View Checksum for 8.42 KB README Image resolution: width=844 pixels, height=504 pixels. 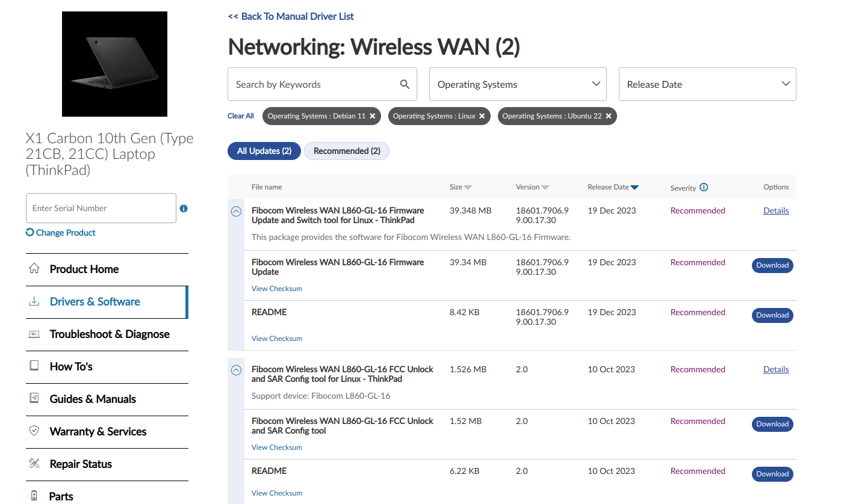277,339
